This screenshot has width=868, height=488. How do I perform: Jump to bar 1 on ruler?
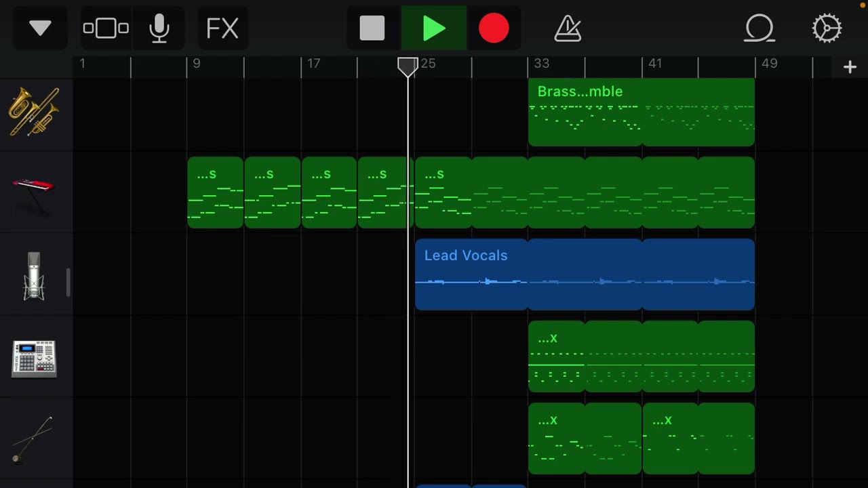point(83,63)
